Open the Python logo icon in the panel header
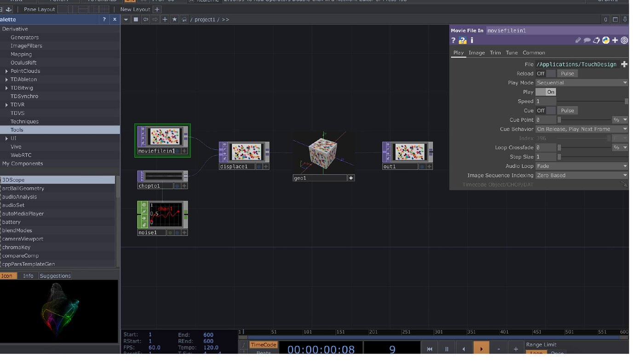The image size is (644, 362). coord(606,40)
